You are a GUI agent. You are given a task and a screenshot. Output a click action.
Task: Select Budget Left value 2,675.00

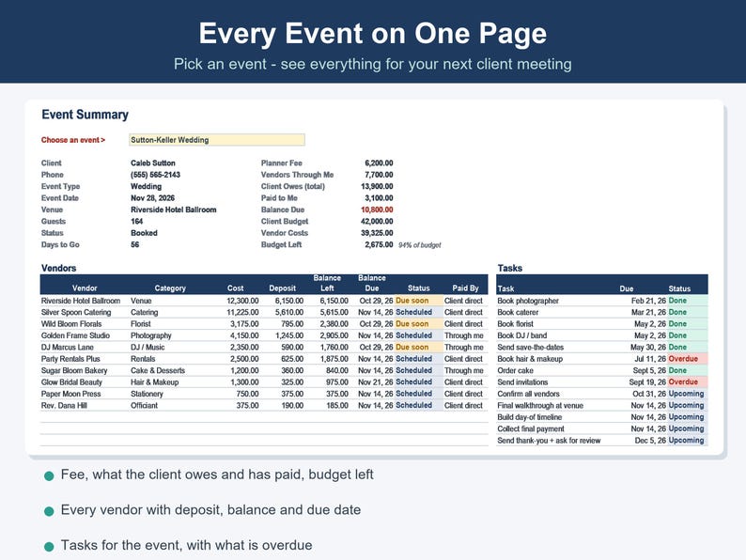pos(379,244)
